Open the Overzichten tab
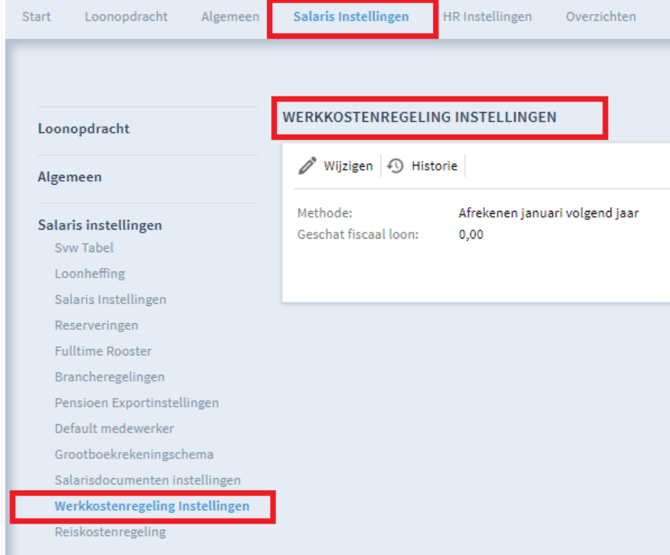This screenshot has height=555, width=670. tap(600, 17)
